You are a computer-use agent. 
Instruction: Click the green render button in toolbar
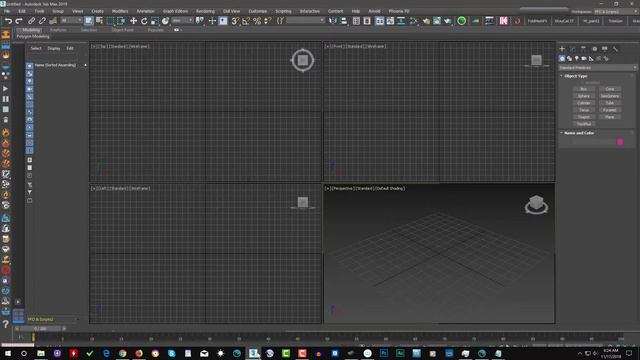tap(462, 21)
